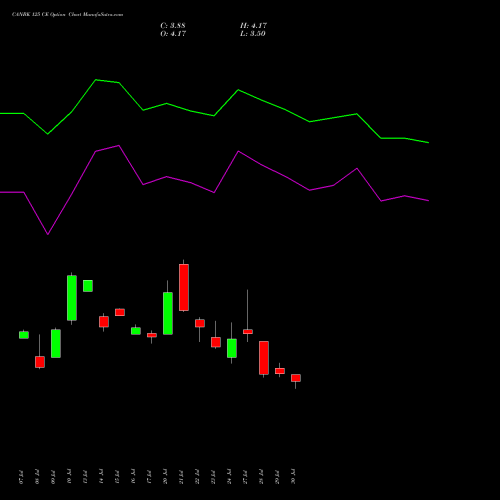Select the tall green 10 Jul candle
Image resolution: width=500 pixels, height=500 pixels.
pyautogui.click(x=72, y=298)
